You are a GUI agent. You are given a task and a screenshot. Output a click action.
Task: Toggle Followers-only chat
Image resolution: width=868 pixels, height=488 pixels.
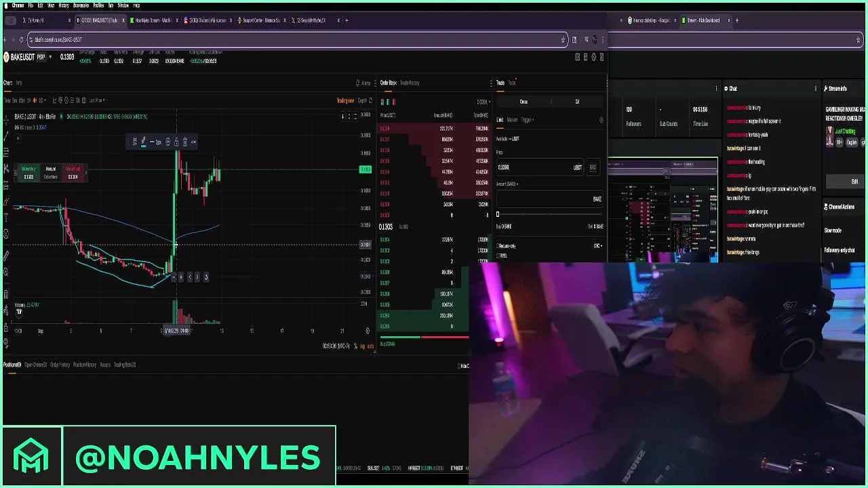(x=840, y=251)
